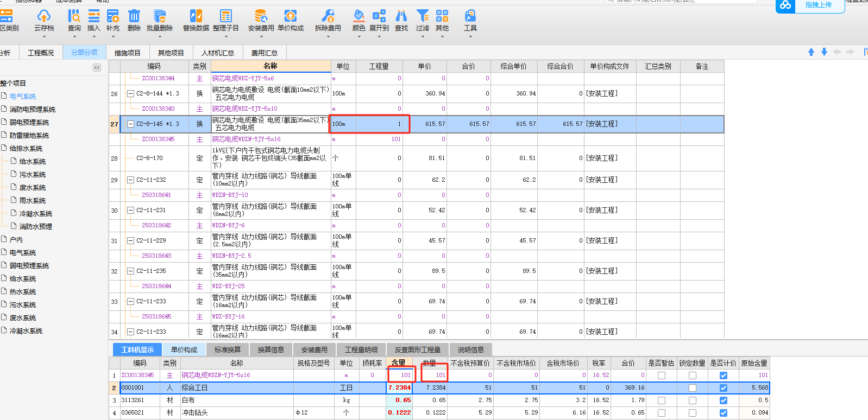Collapse row 26 C2-8-144 tree node
This screenshot has width=868, height=420.
(x=130, y=93)
